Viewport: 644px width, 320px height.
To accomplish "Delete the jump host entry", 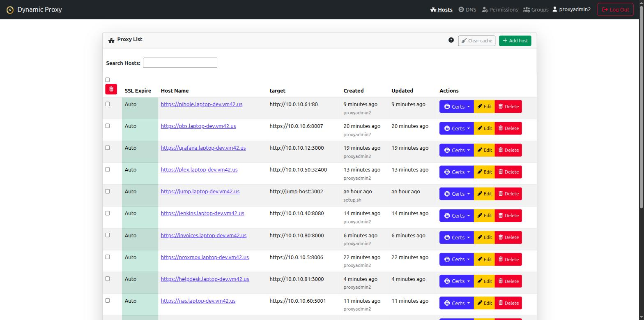I will [x=508, y=194].
